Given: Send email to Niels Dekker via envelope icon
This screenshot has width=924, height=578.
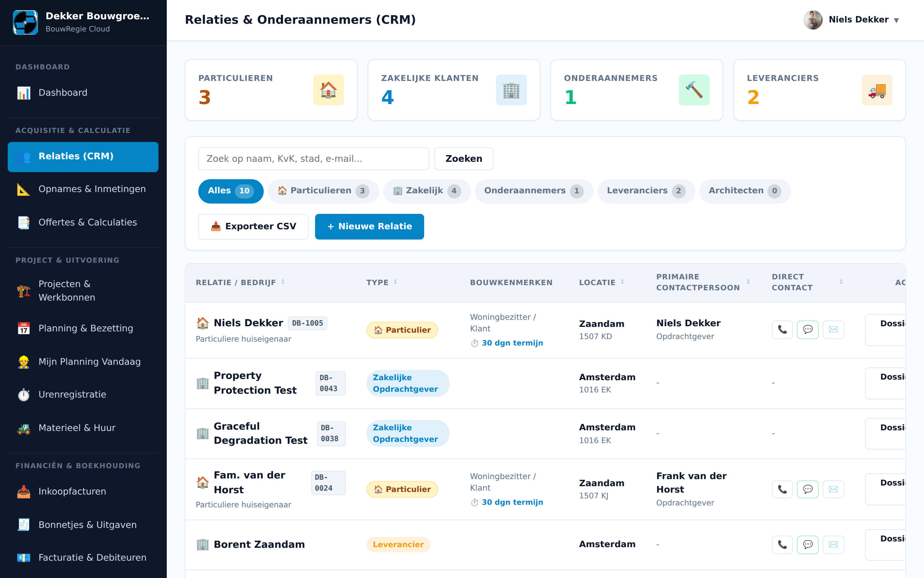Looking at the screenshot, I should [x=833, y=329].
